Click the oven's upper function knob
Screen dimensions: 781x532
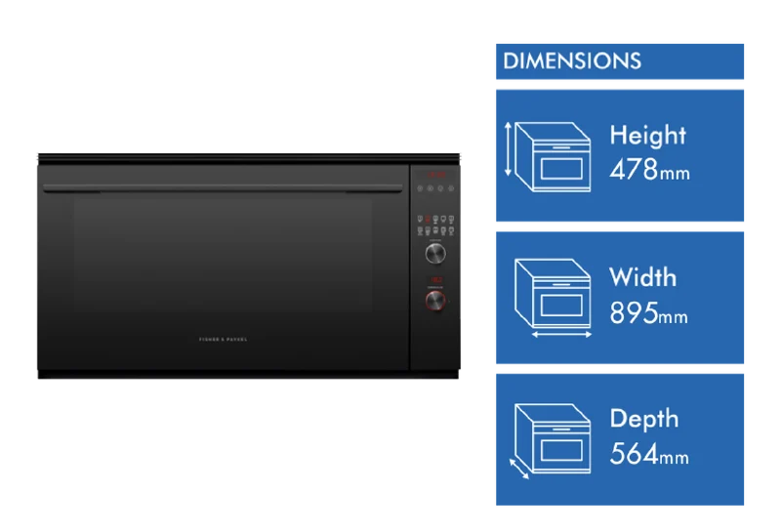pyautogui.click(x=435, y=254)
